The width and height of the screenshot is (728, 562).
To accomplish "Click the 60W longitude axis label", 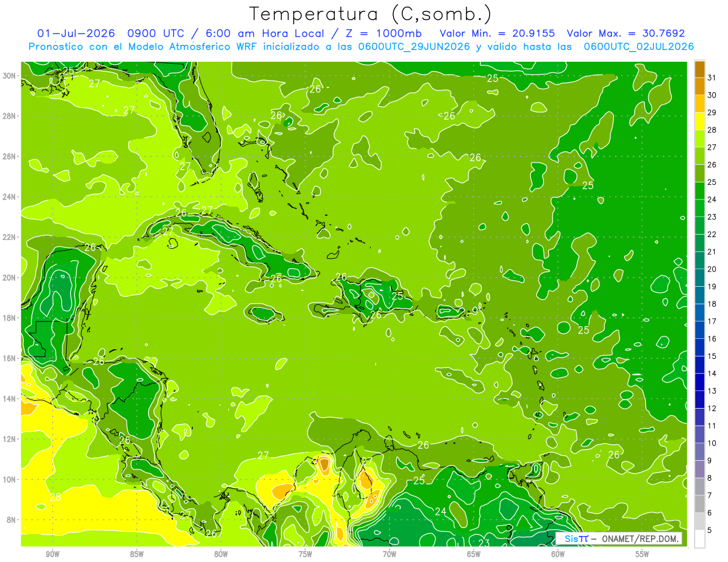I will click(558, 554).
